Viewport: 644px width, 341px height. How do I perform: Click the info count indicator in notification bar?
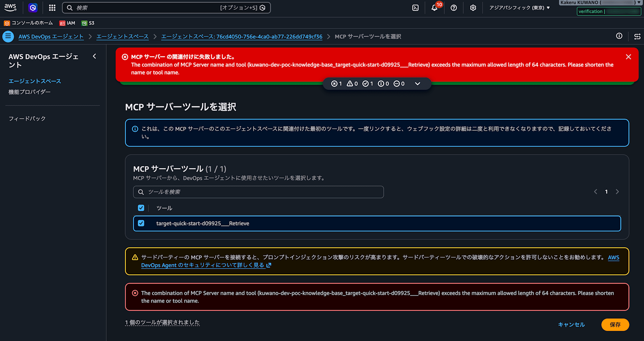383,84
